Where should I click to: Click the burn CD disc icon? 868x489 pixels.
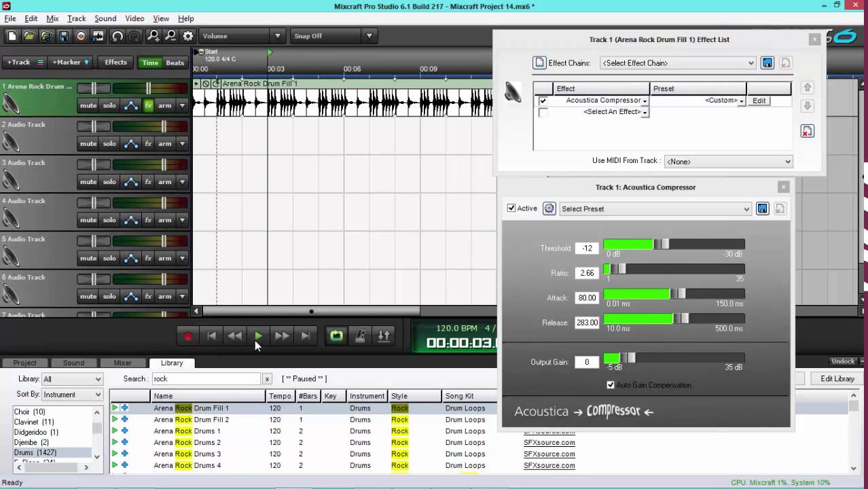[x=82, y=36]
